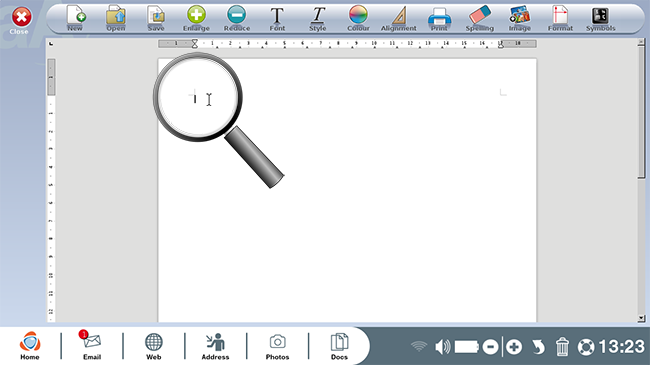Click scroll up arrow of vertical scrollbar
The height and width of the screenshot is (365, 650).
point(641,42)
